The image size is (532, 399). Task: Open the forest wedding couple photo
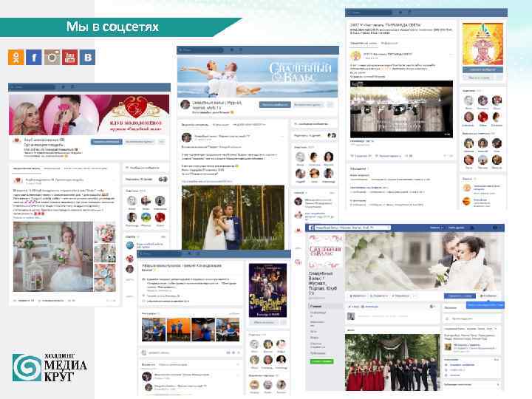(233, 217)
